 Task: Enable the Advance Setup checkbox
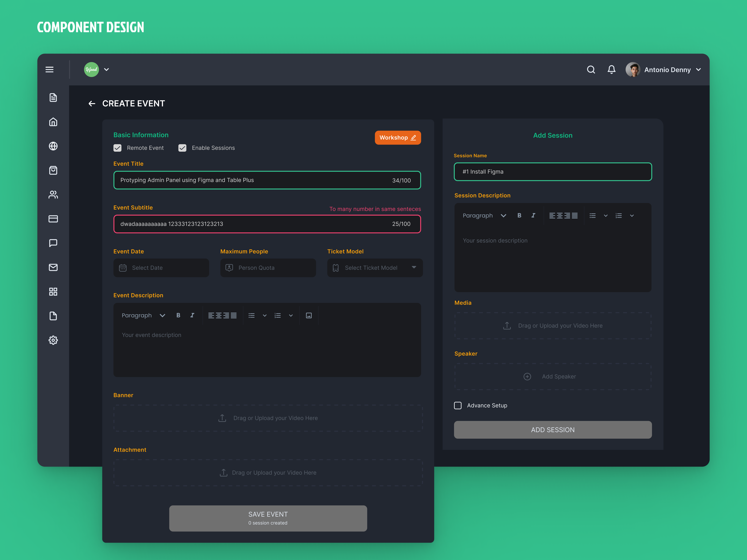pos(458,405)
